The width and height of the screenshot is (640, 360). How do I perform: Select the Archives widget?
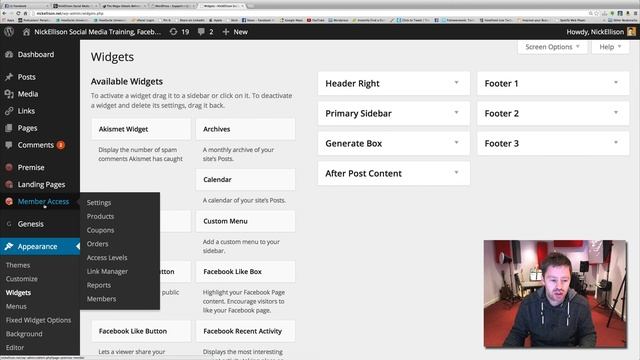point(245,129)
